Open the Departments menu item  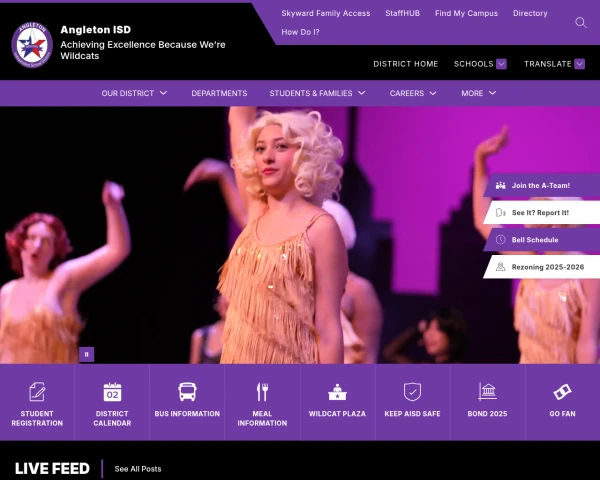pos(219,93)
